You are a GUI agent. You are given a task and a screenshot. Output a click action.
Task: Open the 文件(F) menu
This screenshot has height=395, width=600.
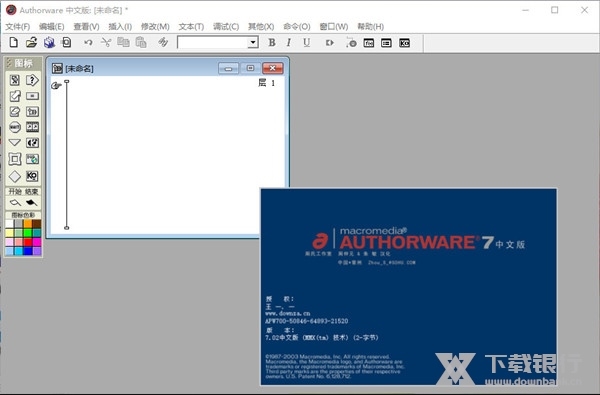click(18, 26)
